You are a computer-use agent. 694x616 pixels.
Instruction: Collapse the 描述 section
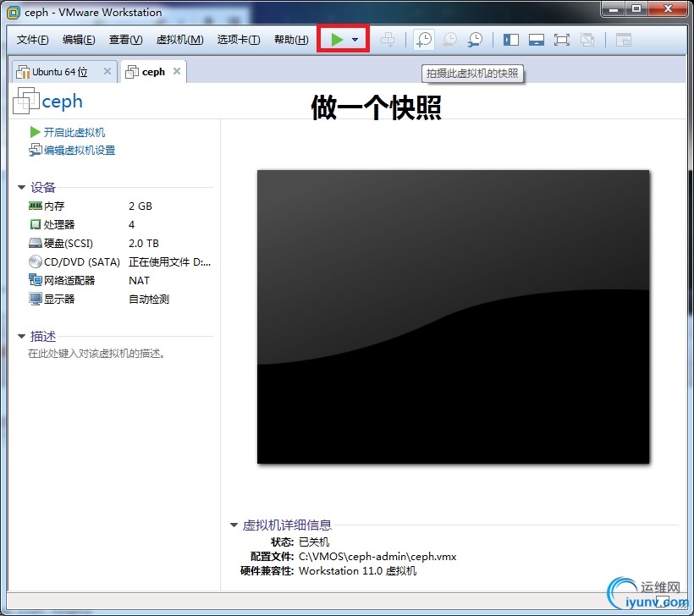point(21,336)
